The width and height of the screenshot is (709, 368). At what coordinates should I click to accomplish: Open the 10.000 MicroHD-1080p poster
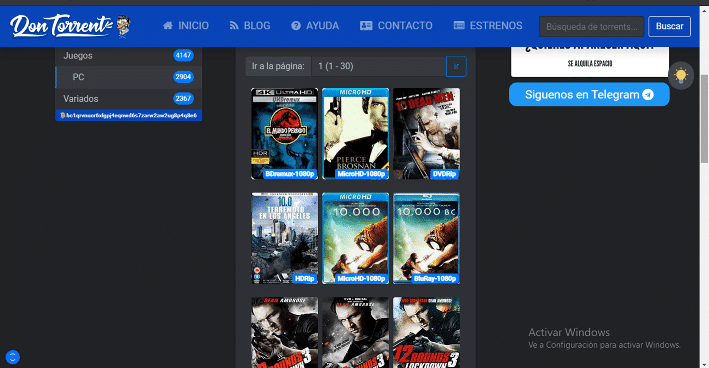pos(355,238)
